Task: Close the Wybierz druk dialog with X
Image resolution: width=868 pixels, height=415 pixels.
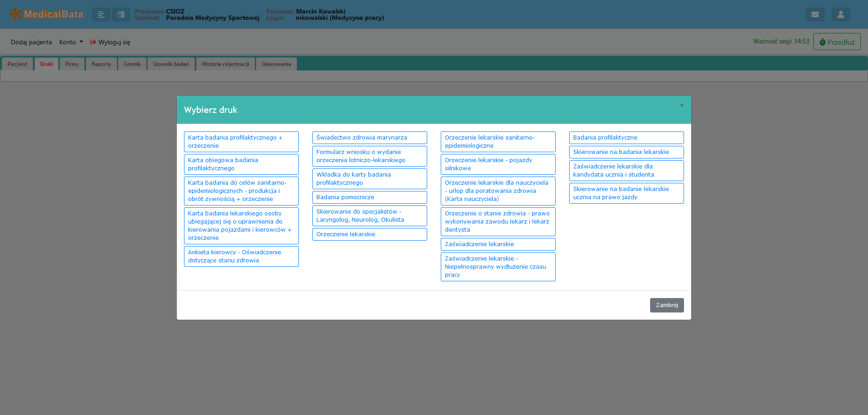Action: tap(682, 106)
